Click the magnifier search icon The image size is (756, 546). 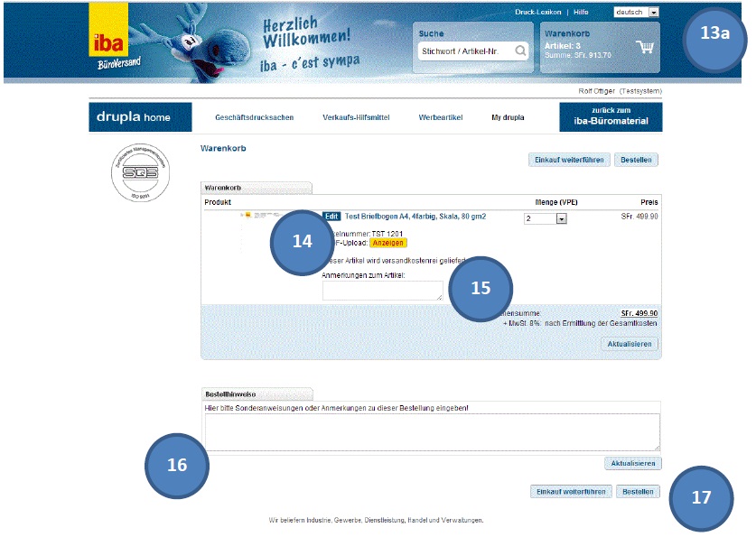pos(520,51)
